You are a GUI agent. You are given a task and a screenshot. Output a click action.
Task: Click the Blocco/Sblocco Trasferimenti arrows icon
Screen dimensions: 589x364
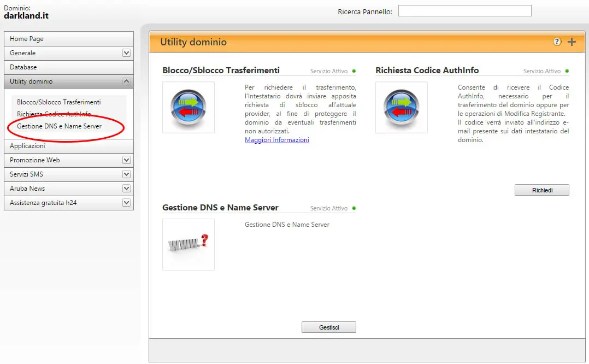pos(188,107)
